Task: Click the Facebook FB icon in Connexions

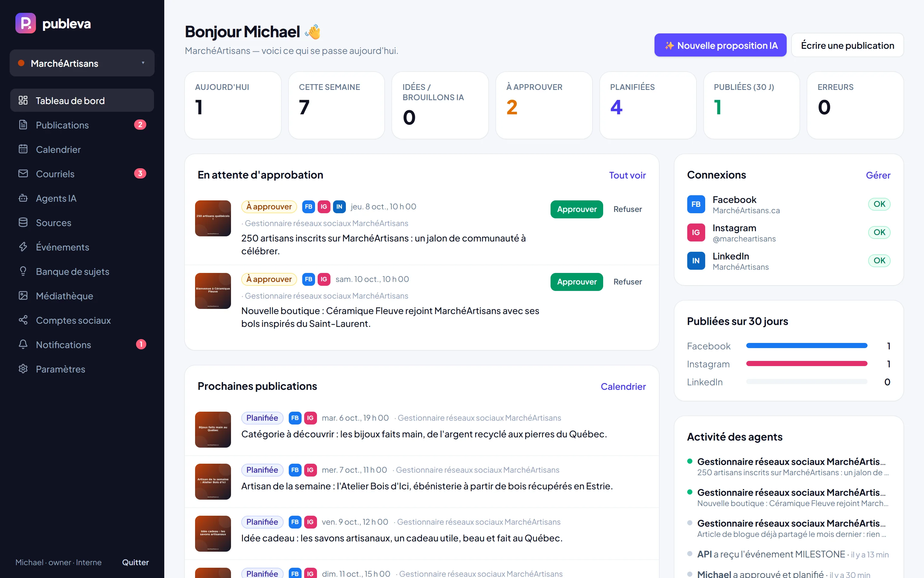Action: pyautogui.click(x=696, y=204)
